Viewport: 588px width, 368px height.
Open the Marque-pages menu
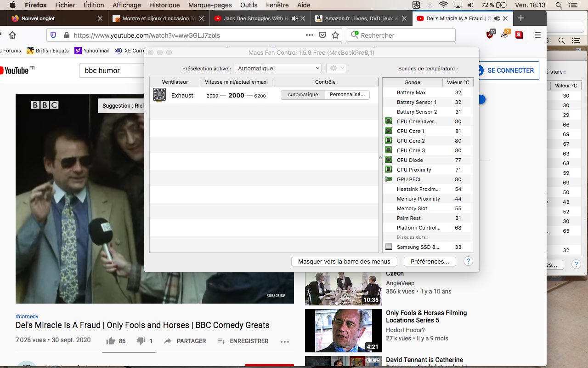click(209, 5)
